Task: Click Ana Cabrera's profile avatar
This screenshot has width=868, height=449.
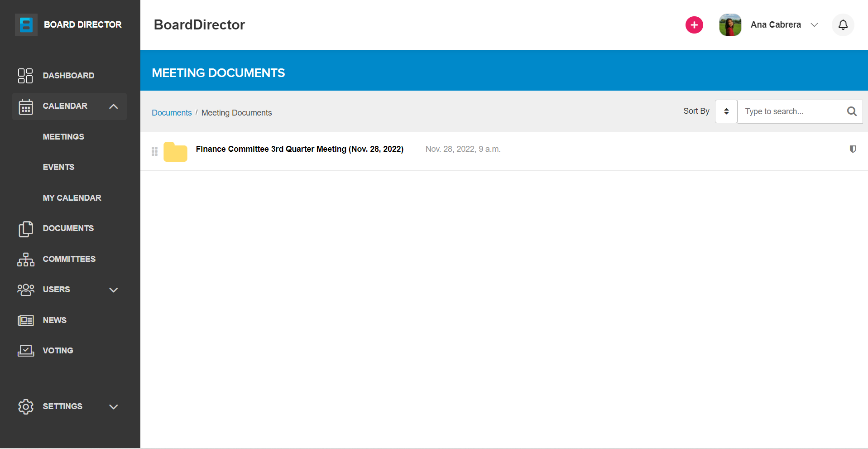Action: (730, 25)
